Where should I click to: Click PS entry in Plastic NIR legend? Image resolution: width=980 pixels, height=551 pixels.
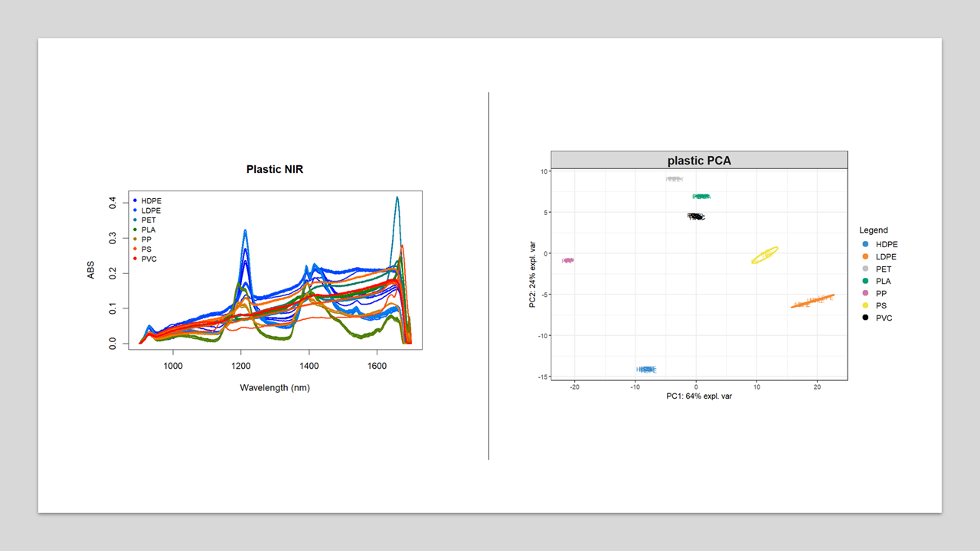tap(142, 249)
